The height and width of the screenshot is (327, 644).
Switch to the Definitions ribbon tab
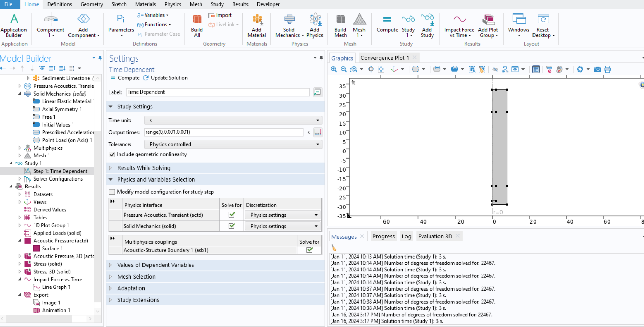(x=60, y=4)
